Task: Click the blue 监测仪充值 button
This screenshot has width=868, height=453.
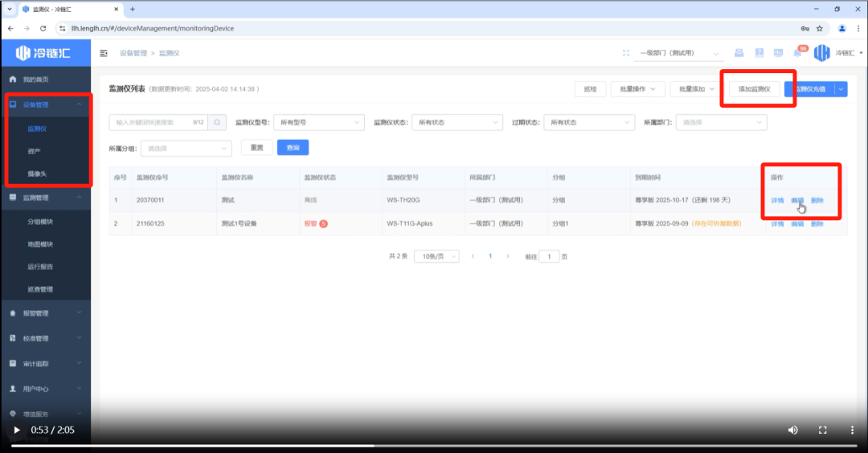Action: pos(809,89)
